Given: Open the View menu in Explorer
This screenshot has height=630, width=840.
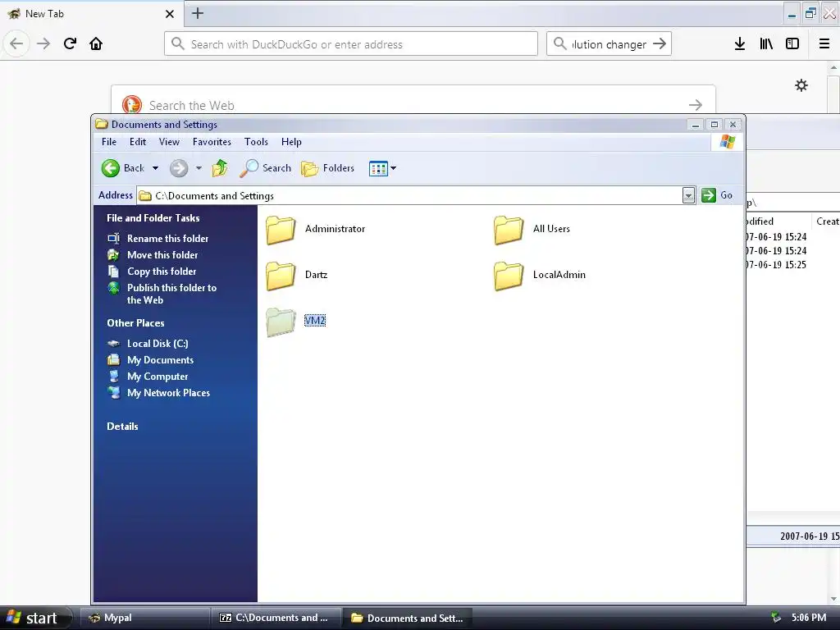Looking at the screenshot, I should pyautogui.click(x=169, y=142).
